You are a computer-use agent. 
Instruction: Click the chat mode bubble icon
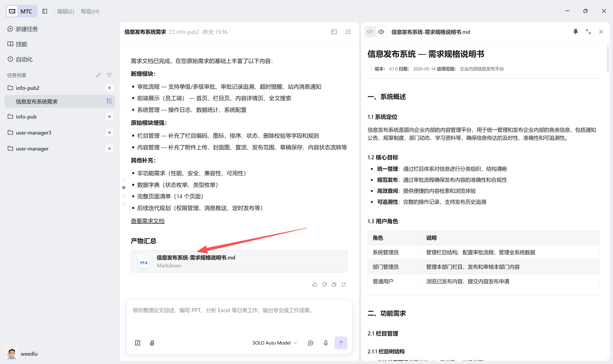pos(310,343)
